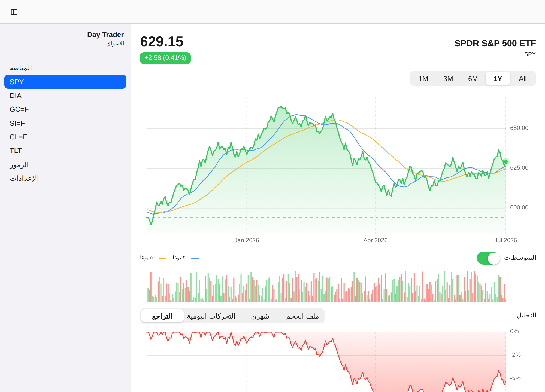Click the Apr 2026 axis label
Screen dimensions: 545x392
pos(375,240)
